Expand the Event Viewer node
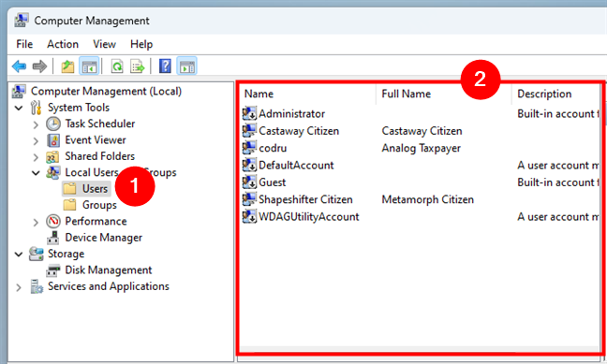This screenshot has width=607, height=364. (36, 140)
